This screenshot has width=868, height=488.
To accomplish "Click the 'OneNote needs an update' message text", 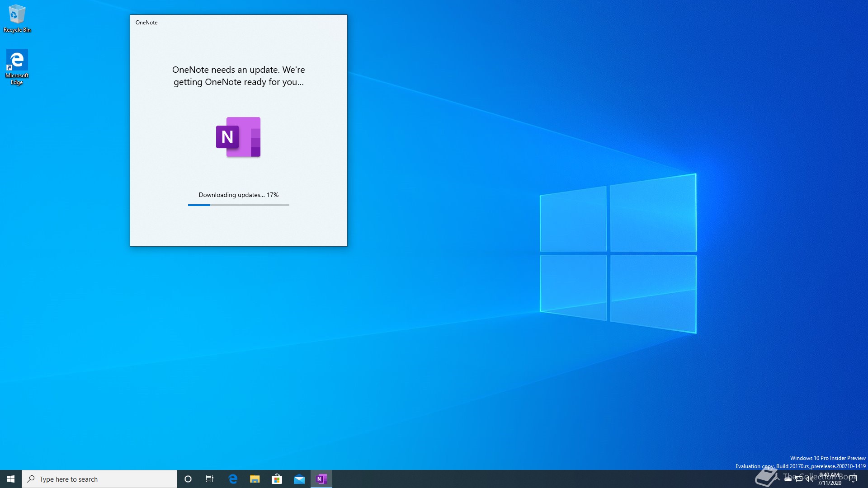I will point(238,75).
